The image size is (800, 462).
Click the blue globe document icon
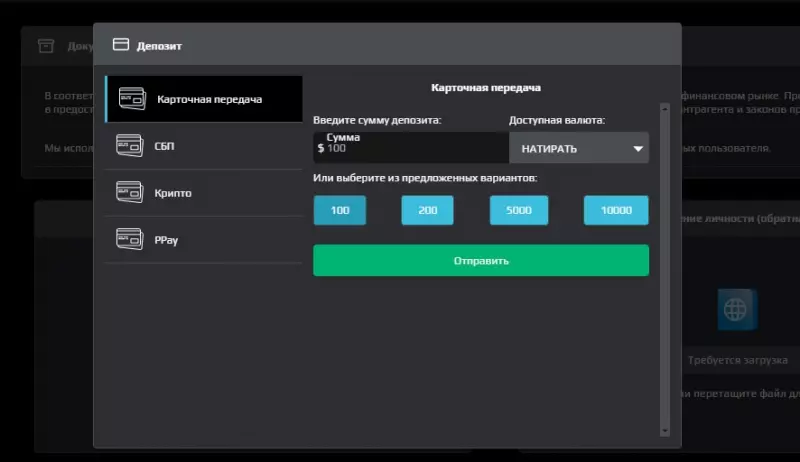pyautogui.click(x=737, y=310)
